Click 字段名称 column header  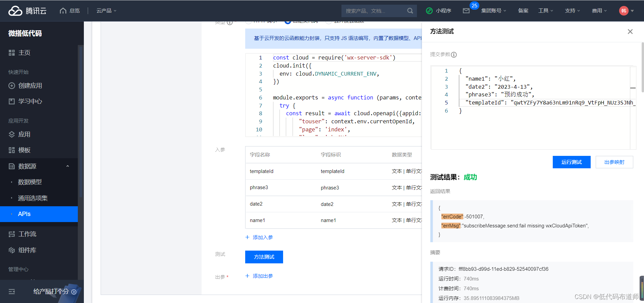[x=260, y=155]
